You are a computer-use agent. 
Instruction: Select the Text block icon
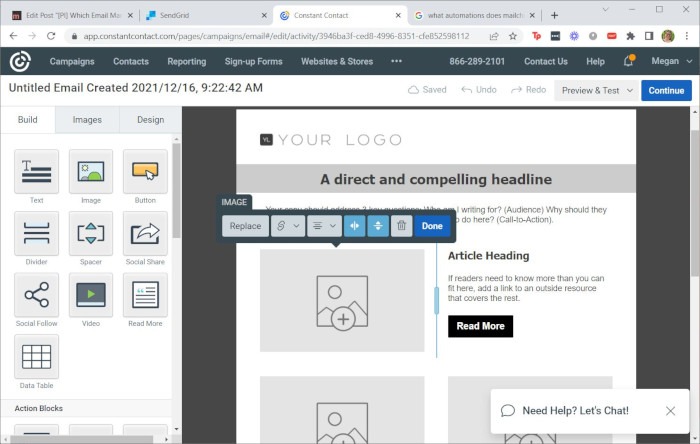[x=37, y=171]
